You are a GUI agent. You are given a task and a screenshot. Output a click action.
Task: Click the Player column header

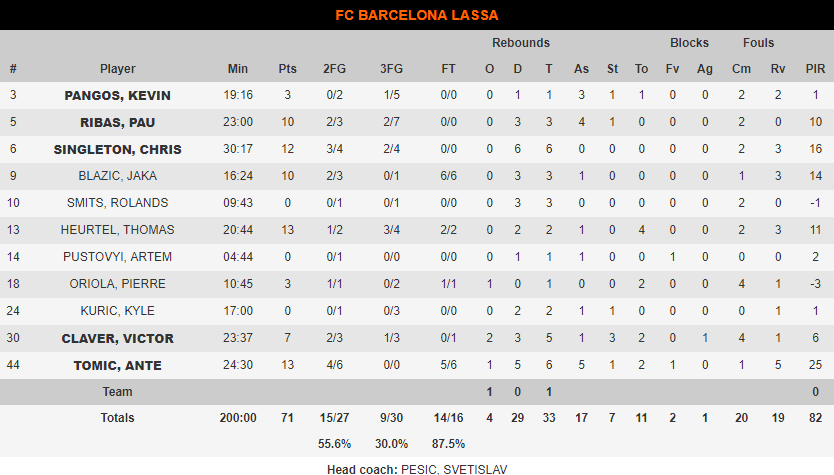point(118,69)
